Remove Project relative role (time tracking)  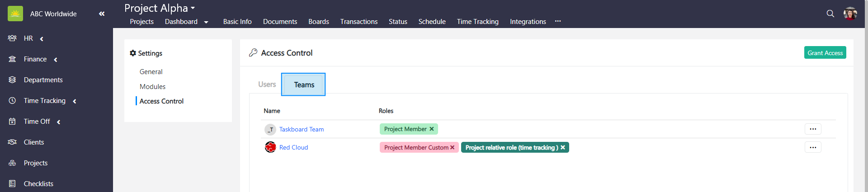click(563, 147)
